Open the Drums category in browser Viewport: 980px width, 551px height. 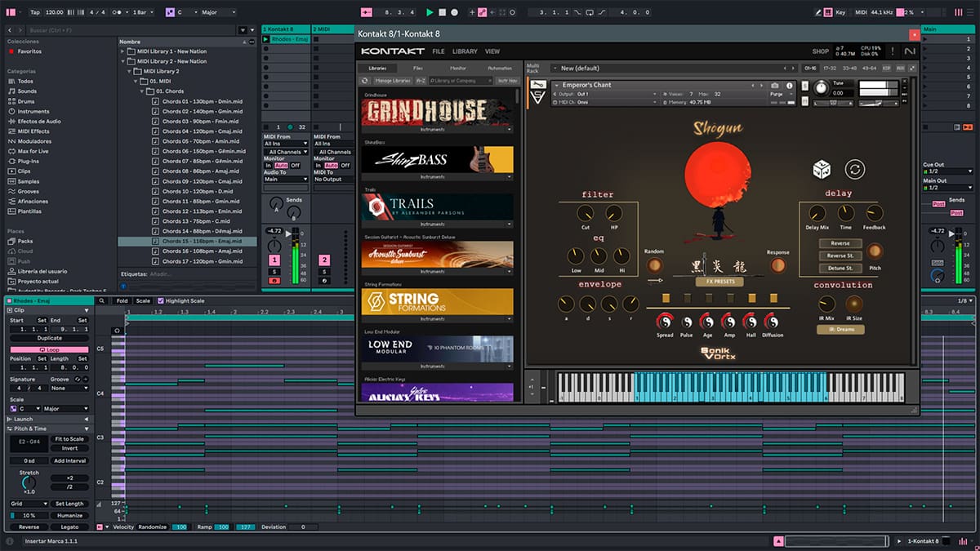pyautogui.click(x=26, y=101)
